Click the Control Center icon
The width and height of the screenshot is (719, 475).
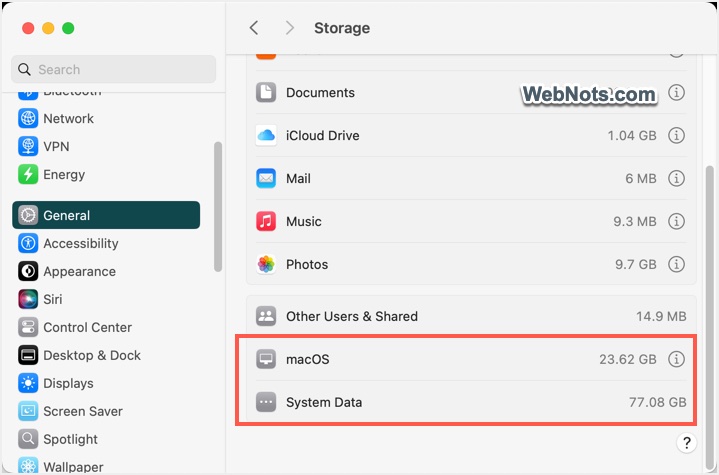tap(28, 327)
